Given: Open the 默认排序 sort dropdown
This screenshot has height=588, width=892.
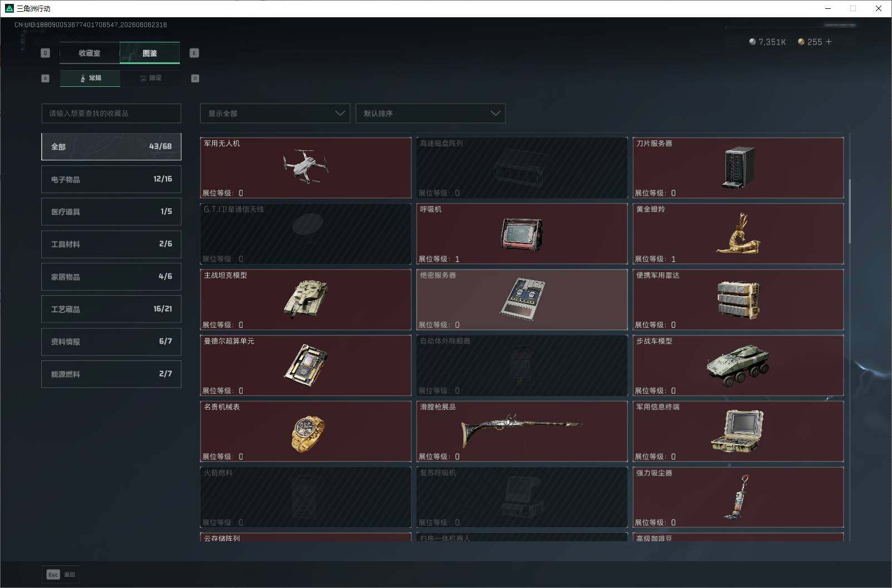Looking at the screenshot, I should [430, 113].
